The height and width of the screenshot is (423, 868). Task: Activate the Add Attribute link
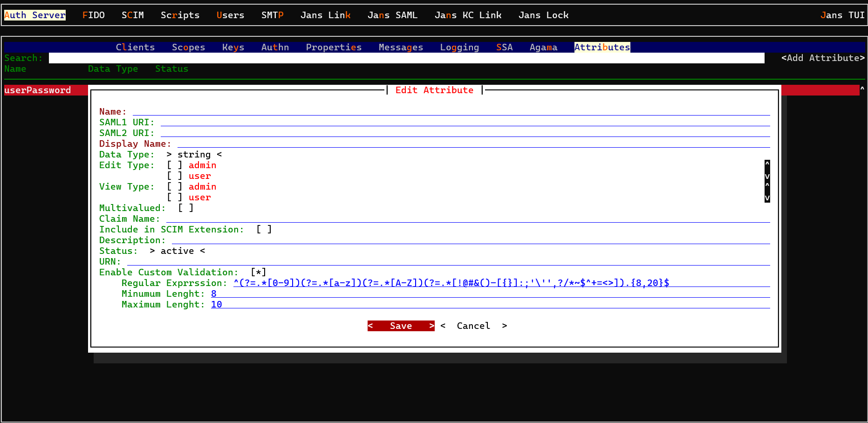(x=822, y=58)
